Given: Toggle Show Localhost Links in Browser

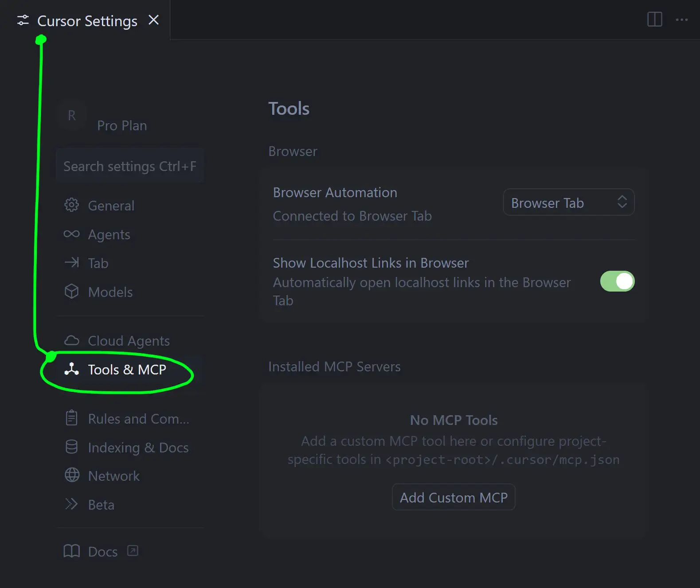Looking at the screenshot, I should (x=617, y=281).
